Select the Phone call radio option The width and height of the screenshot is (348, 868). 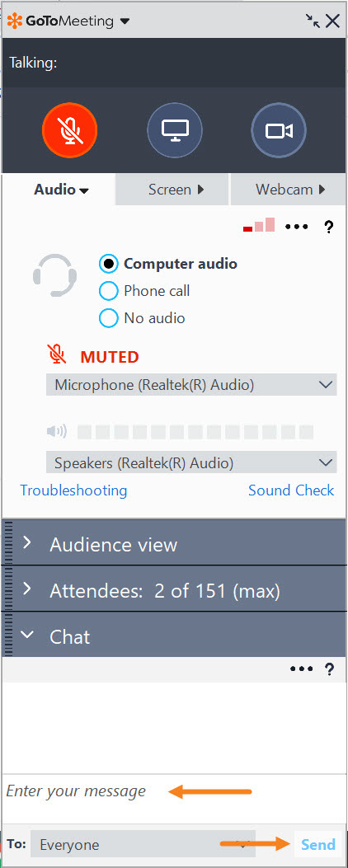click(x=109, y=291)
